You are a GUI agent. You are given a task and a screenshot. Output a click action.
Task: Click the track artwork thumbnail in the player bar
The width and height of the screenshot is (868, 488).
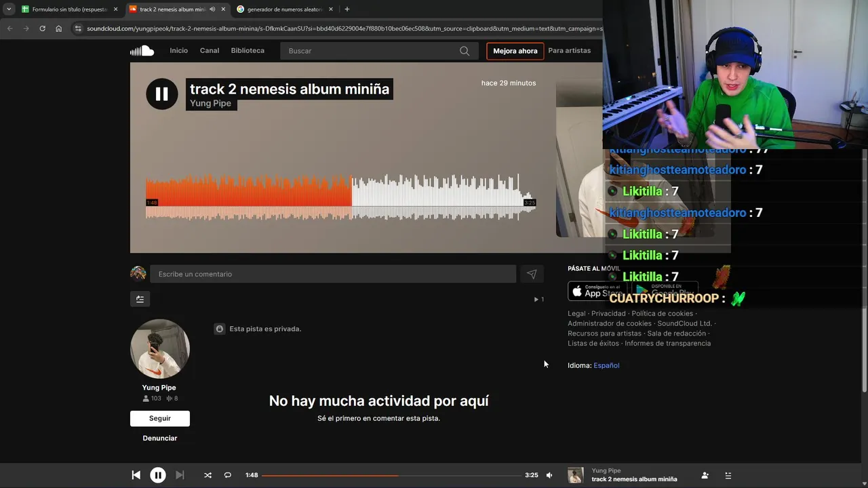(x=575, y=475)
